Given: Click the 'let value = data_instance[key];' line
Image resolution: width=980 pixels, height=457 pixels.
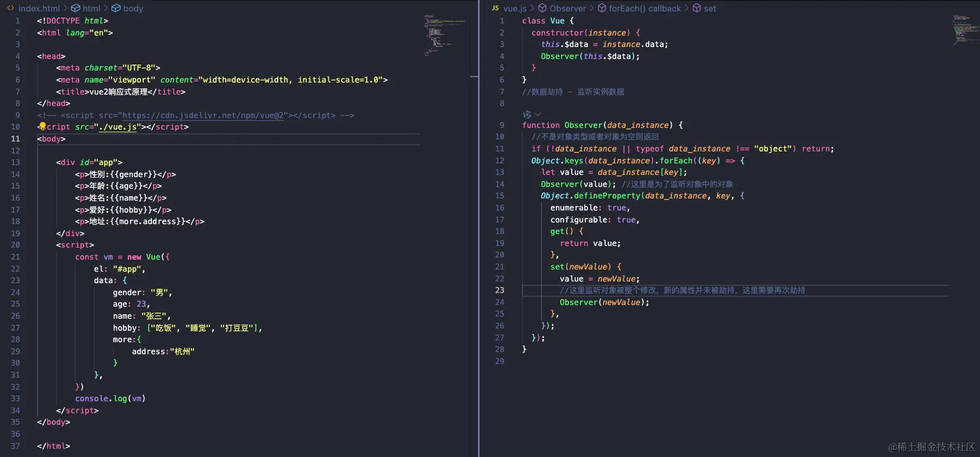Looking at the screenshot, I should (614, 172).
